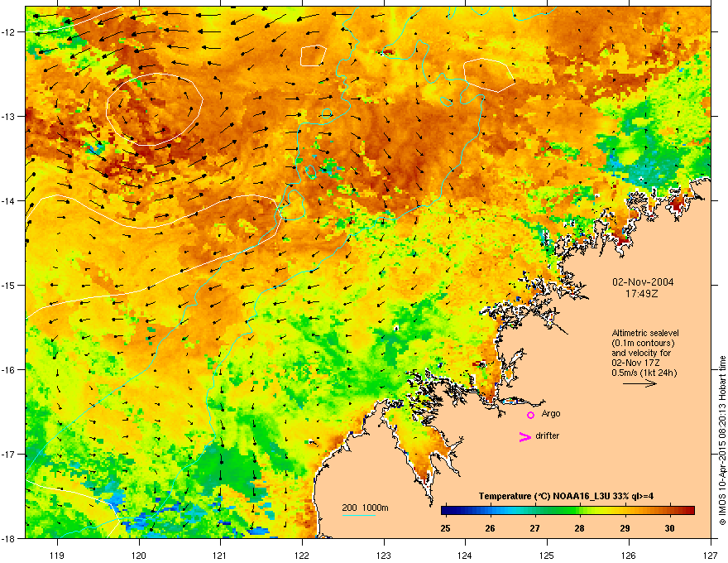Screen dimensions: 728x563
Task: Click the 0.5m/s velocity scale arrow
Action: click(639, 383)
